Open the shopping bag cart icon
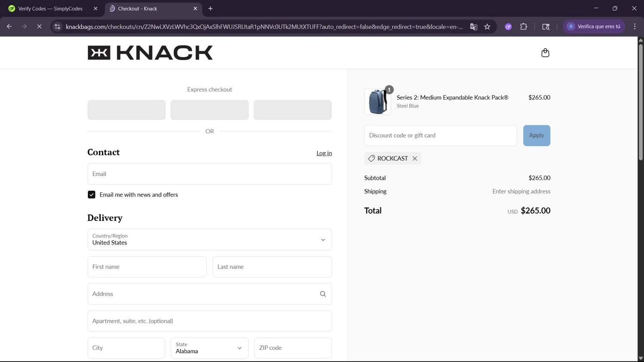This screenshot has width=644, height=362. [545, 53]
